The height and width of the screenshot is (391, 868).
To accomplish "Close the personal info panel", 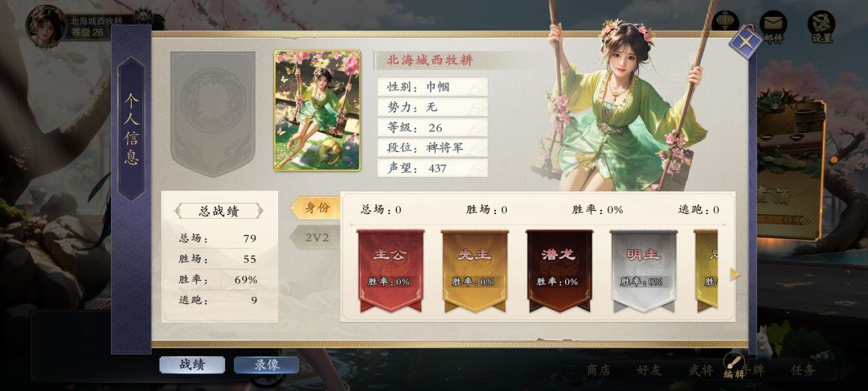I will [x=746, y=41].
